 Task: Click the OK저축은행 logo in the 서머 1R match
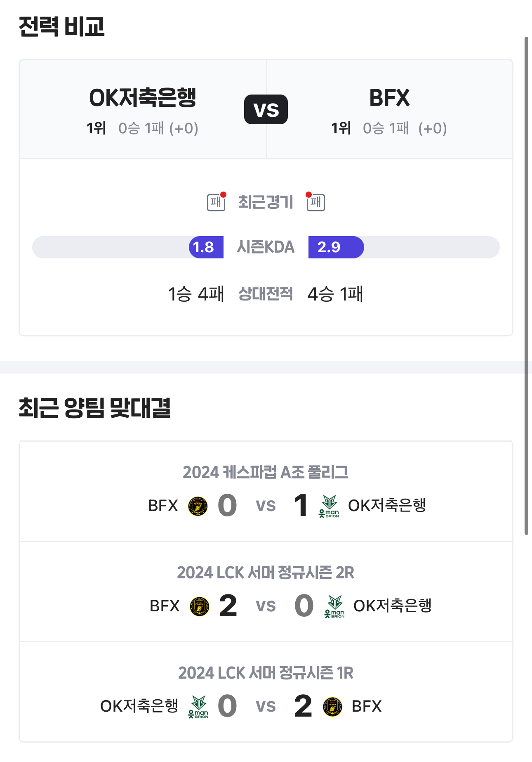click(x=198, y=707)
